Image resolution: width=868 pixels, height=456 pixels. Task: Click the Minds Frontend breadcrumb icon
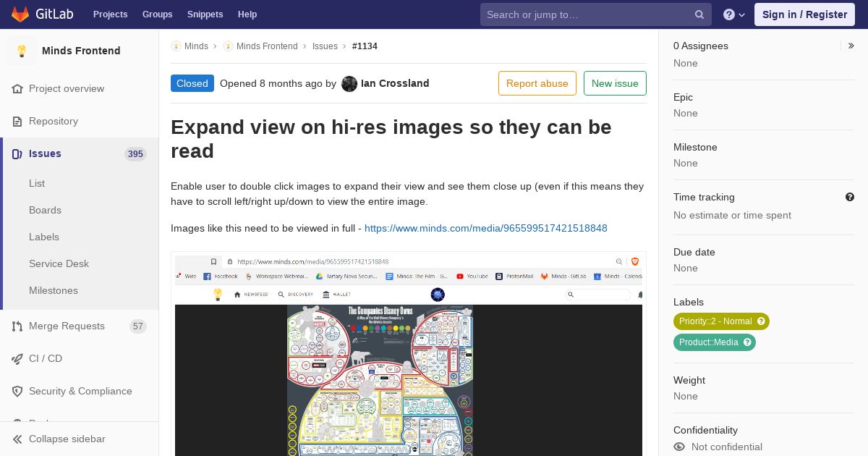[228, 46]
